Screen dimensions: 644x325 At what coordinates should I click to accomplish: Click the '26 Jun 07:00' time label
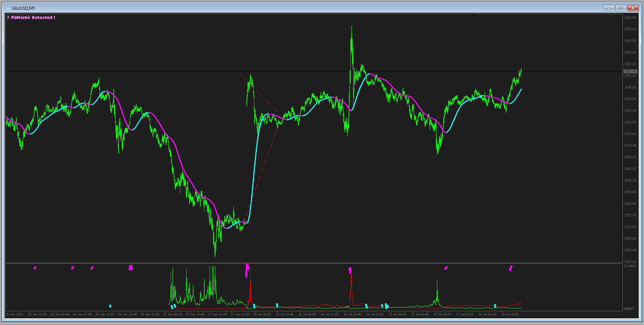82,314
